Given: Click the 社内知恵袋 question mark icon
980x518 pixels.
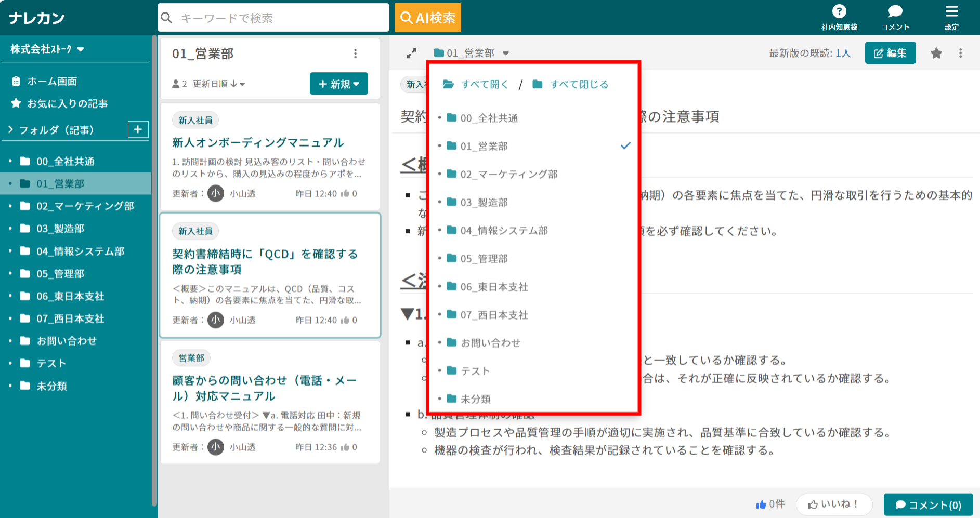Looking at the screenshot, I should pos(839,11).
